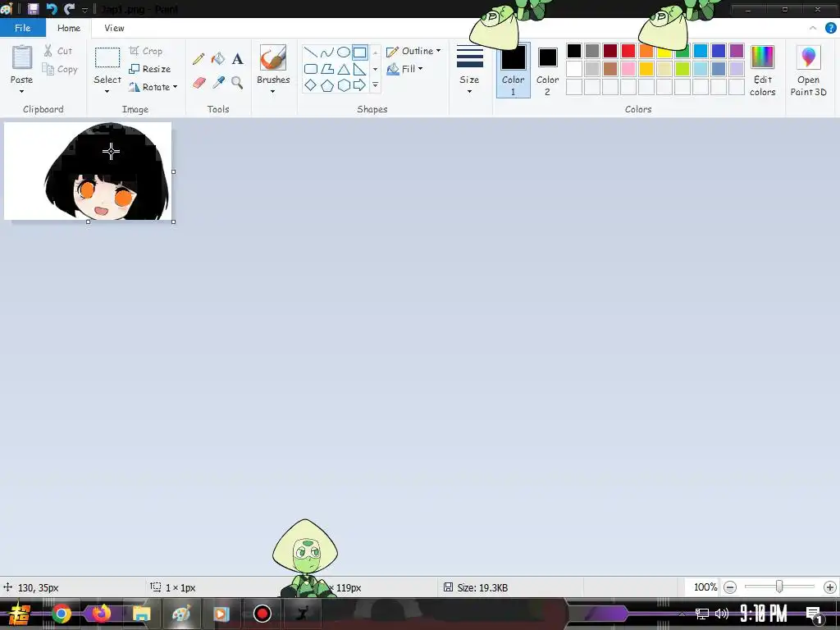Click the Crop button
840x630 pixels.
tap(146, 51)
